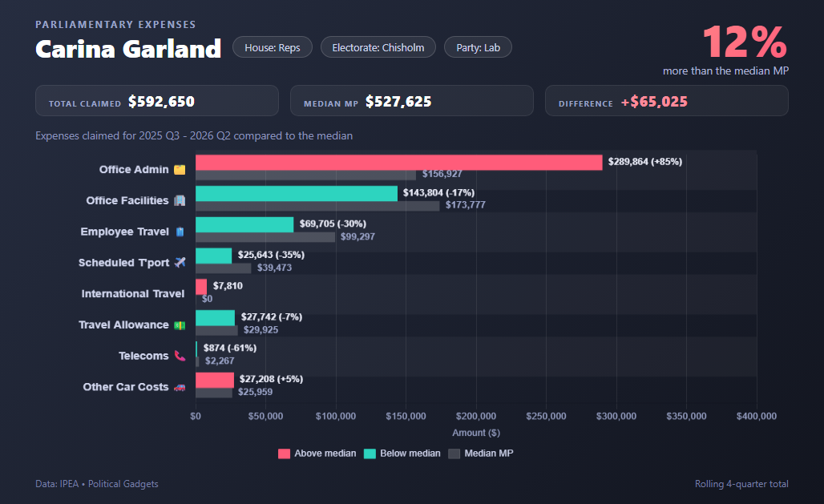824x504 pixels.
Task: Click the Telecoms category label
Action: tap(143, 356)
